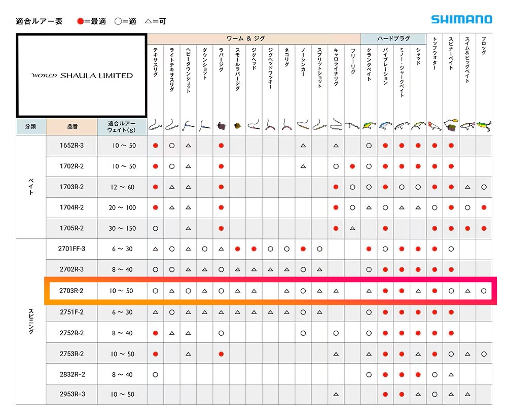Screen dimensions: 507x420
Task: Select the スピナーベイト vertical column label
Action: 451,53
